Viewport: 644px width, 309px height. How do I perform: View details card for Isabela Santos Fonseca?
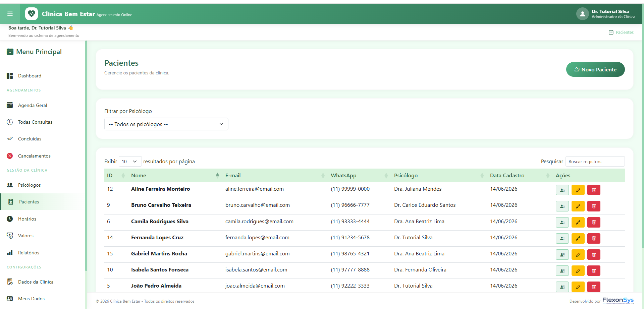click(x=562, y=270)
